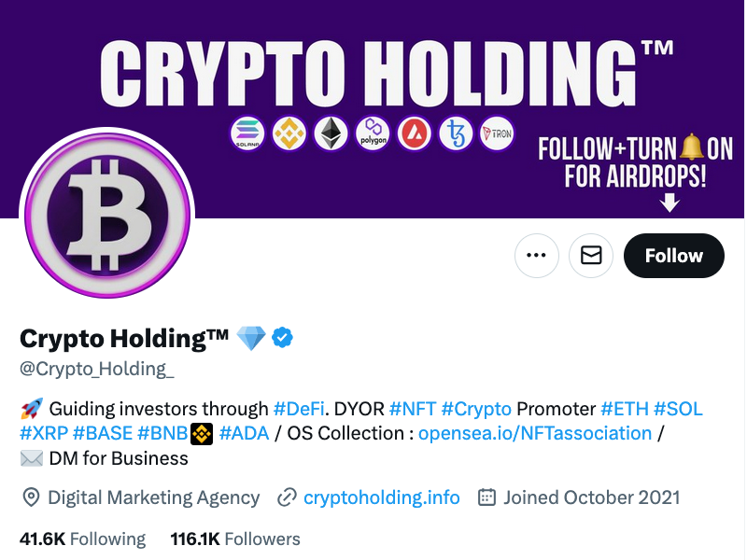The image size is (747, 560).
Task: Click the #SOL hashtag
Action: point(678,409)
